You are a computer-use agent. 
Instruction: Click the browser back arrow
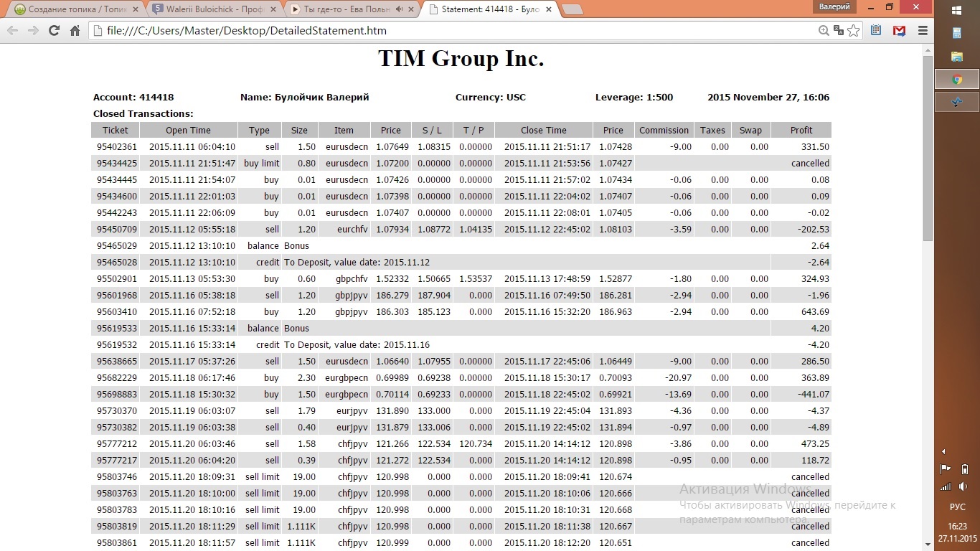tap(12, 31)
